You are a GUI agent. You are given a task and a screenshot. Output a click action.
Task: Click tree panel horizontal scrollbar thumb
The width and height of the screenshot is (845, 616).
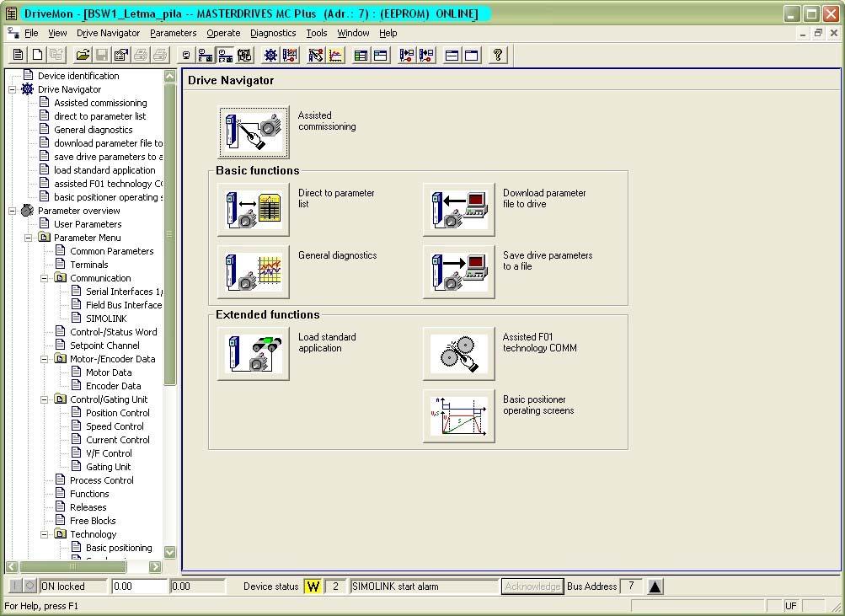pyautogui.click(x=72, y=566)
